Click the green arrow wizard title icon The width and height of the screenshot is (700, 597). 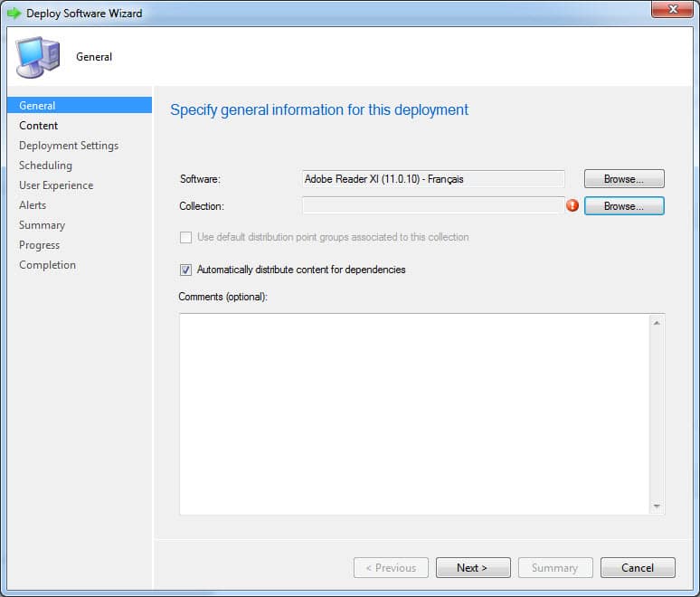(14, 14)
